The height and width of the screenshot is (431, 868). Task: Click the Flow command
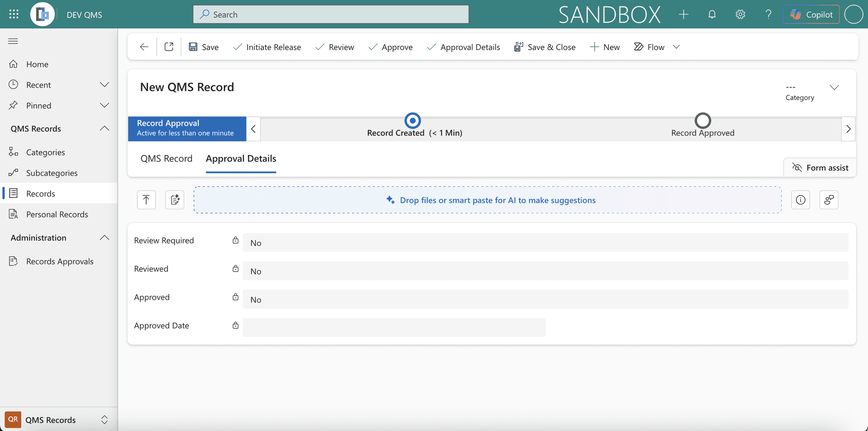(649, 47)
